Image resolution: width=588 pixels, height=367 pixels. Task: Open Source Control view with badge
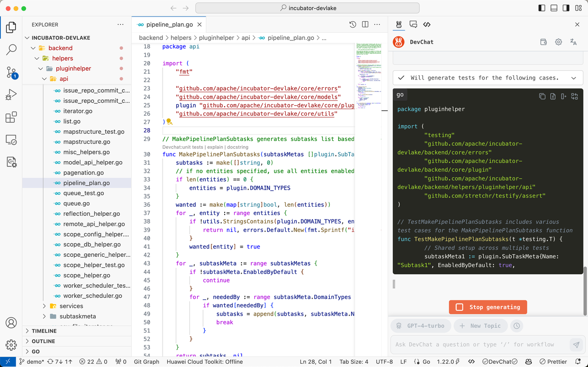11,72
